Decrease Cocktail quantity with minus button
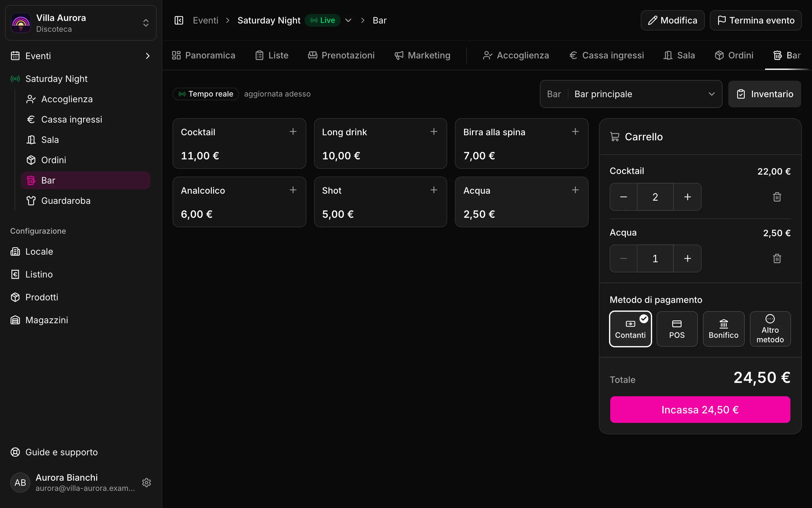812x508 pixels. click(x=623, y=197)
